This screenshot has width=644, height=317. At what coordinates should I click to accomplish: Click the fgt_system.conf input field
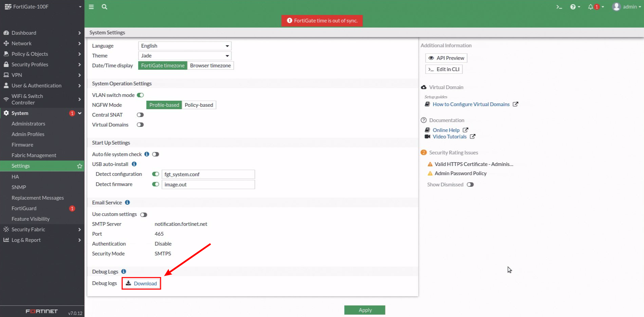click(x=208, y=174)
